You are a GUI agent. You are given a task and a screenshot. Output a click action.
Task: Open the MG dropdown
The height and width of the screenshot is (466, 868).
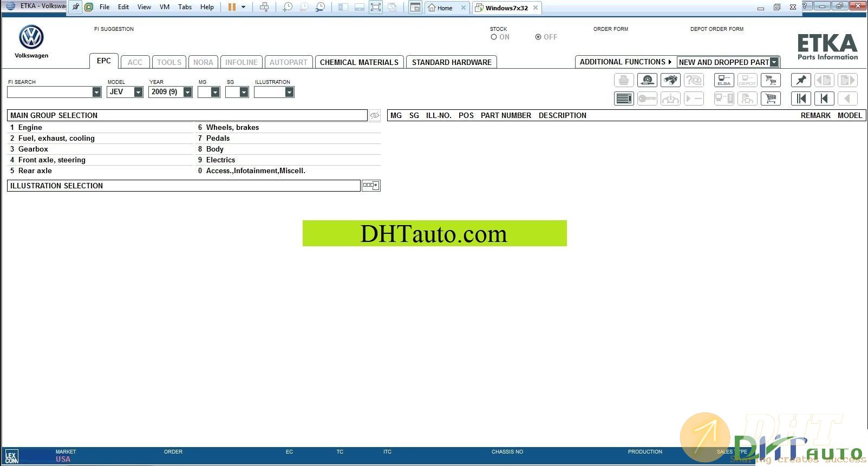coord(215,92)
